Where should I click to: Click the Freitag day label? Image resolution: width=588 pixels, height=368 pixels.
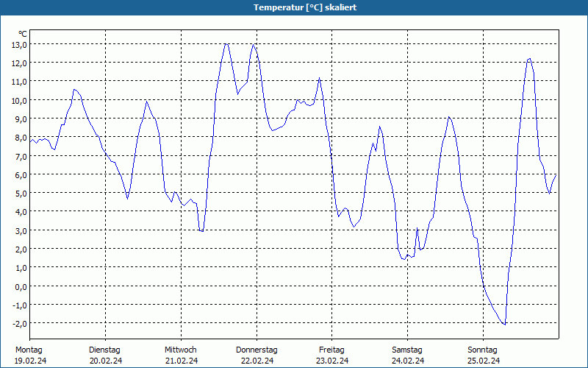point(332,350)
